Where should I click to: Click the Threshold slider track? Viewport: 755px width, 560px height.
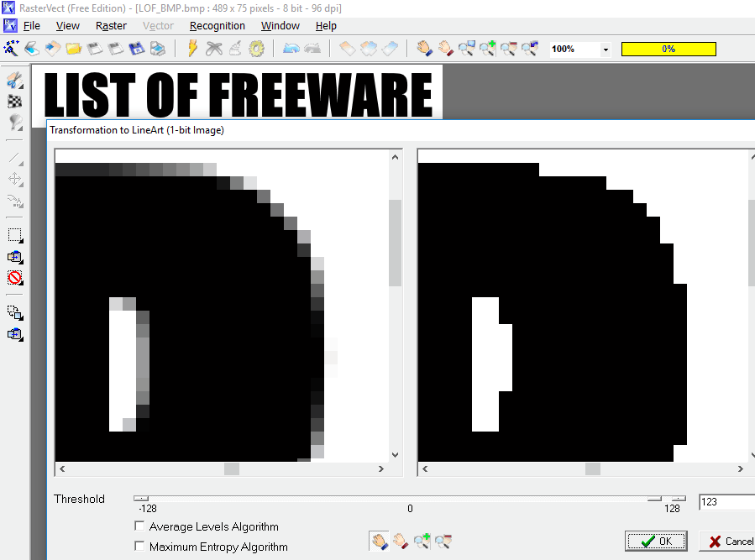coord(409,498)
